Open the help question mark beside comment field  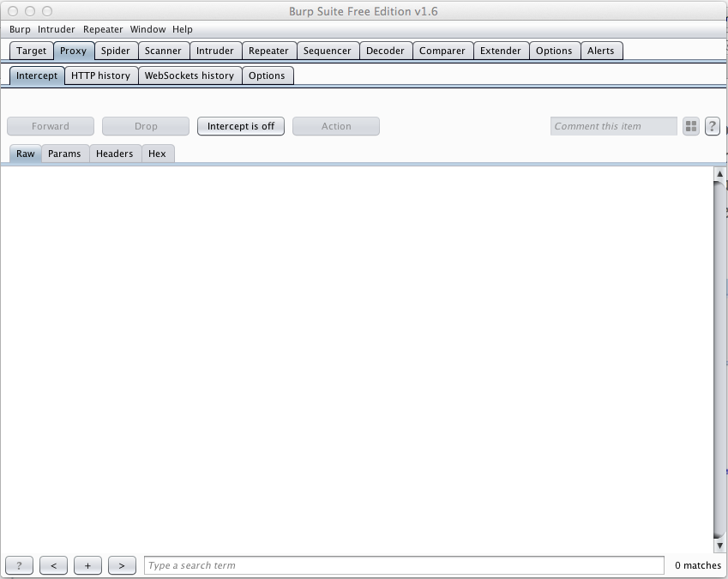pos(713,126)
